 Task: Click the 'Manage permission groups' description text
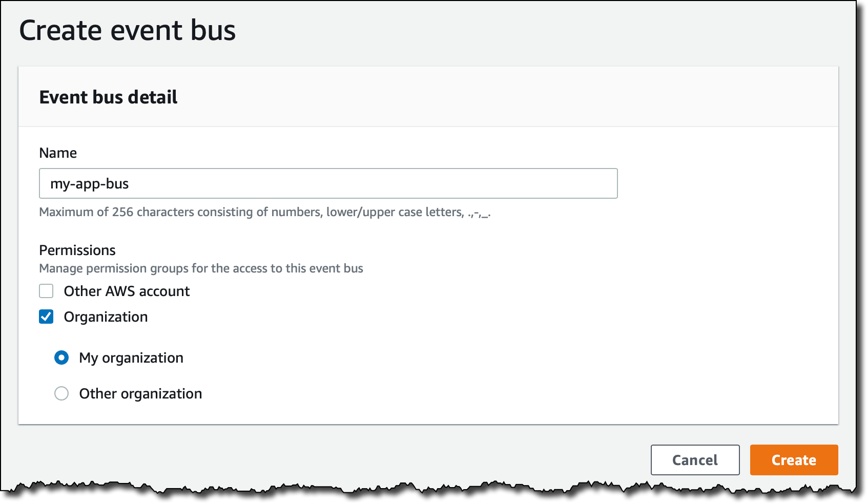(201, 268)
